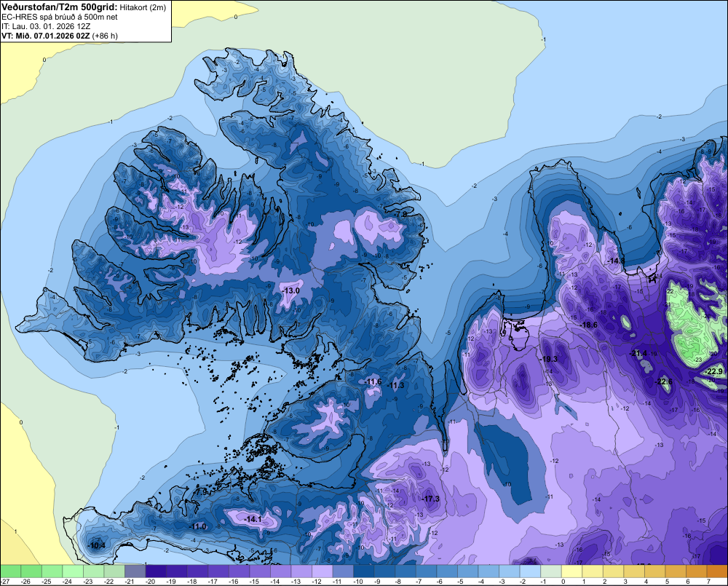Click the temperature value -18.6 on the map
This screenshot has width=728, height=586.
(x=589, y=325)
